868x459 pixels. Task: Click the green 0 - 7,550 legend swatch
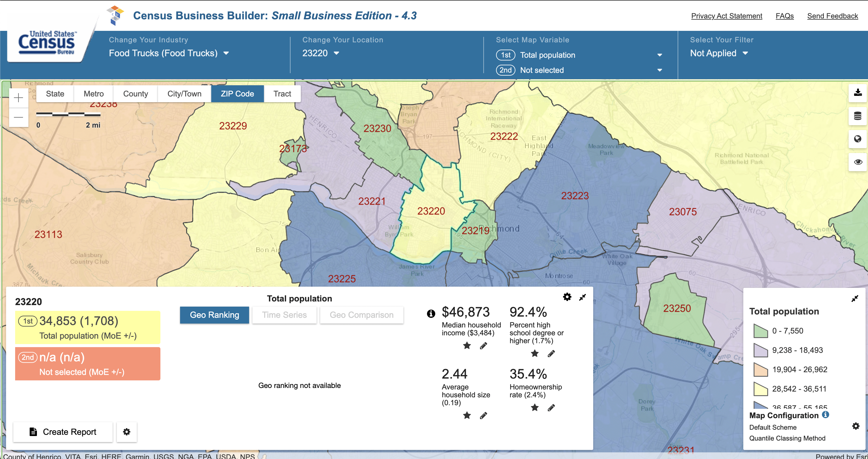point(761,331)
